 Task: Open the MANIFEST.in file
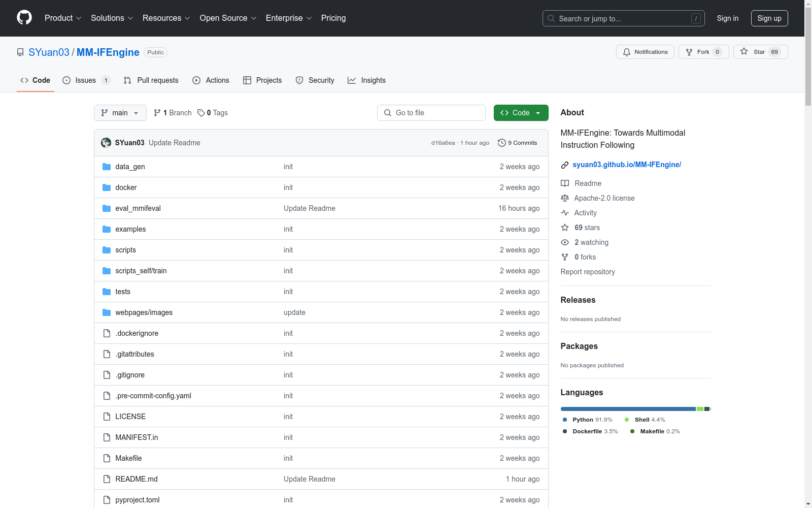tap(137, 437)
